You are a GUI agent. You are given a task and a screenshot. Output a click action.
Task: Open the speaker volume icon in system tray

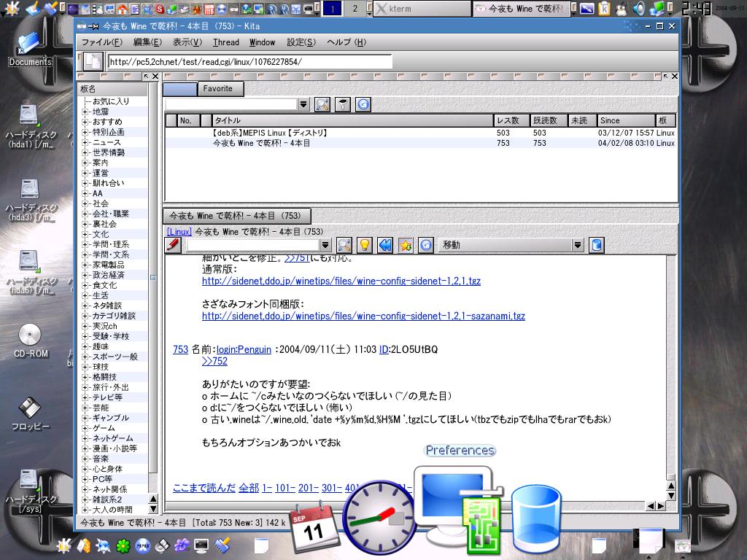click(639, 9)
